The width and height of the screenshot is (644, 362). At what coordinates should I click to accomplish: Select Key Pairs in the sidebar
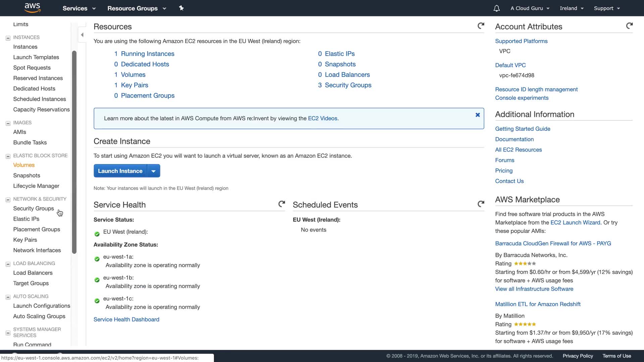coord(25,240)
